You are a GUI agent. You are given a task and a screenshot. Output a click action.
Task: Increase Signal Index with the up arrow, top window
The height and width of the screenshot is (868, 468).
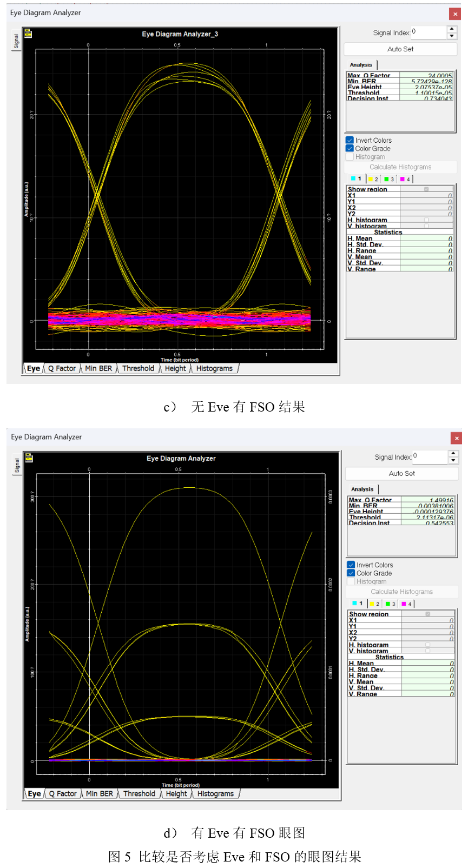coord(452,29)
